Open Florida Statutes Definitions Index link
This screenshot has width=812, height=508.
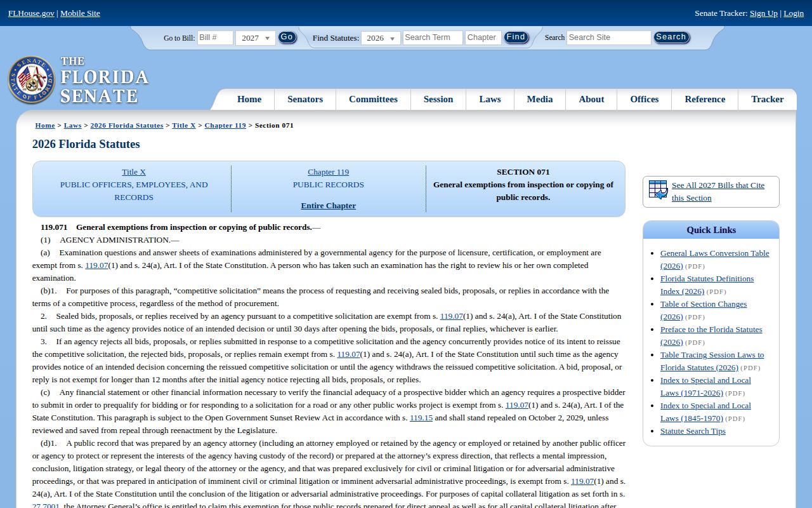pyautogui.click(x=707, y=284)
